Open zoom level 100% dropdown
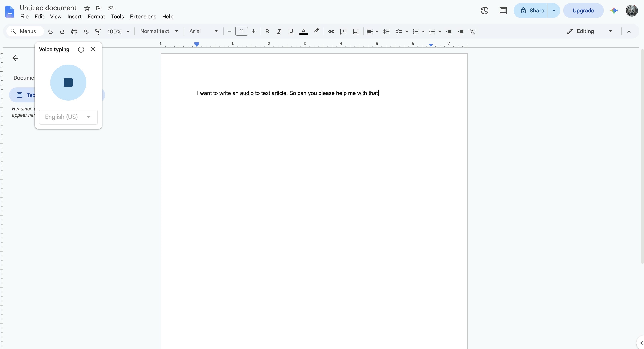The width and height of the screenshot is (644, 349). tap(119, 32)
